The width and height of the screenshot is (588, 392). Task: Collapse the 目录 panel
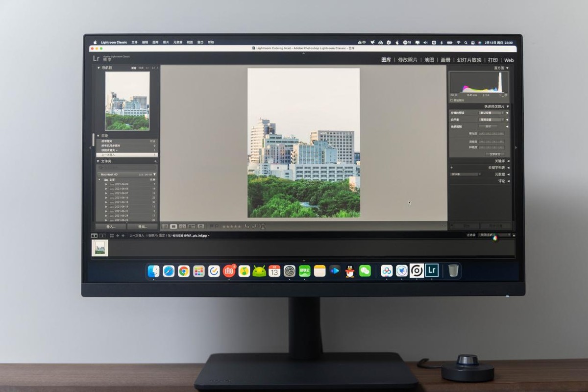pos(98,136)
